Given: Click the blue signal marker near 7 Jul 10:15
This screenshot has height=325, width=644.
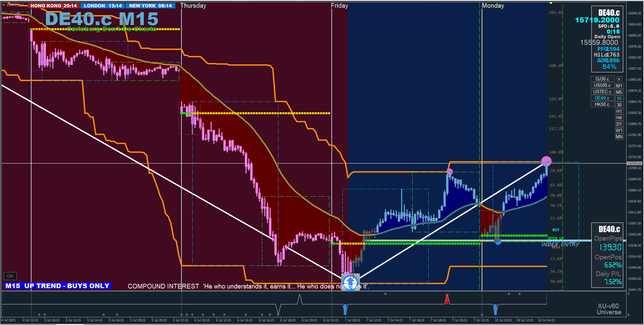Looking at the screenshot, I should 345,309.
